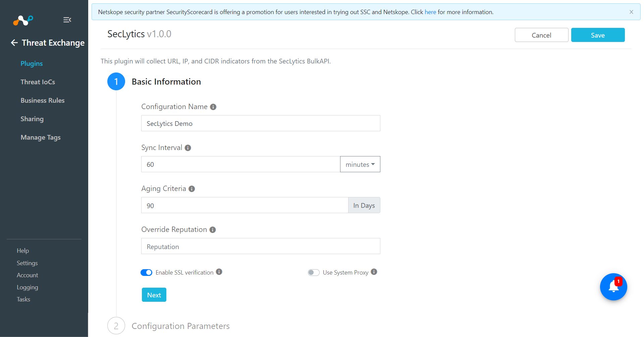
Task: Open the notification bell
Action: 613,287
